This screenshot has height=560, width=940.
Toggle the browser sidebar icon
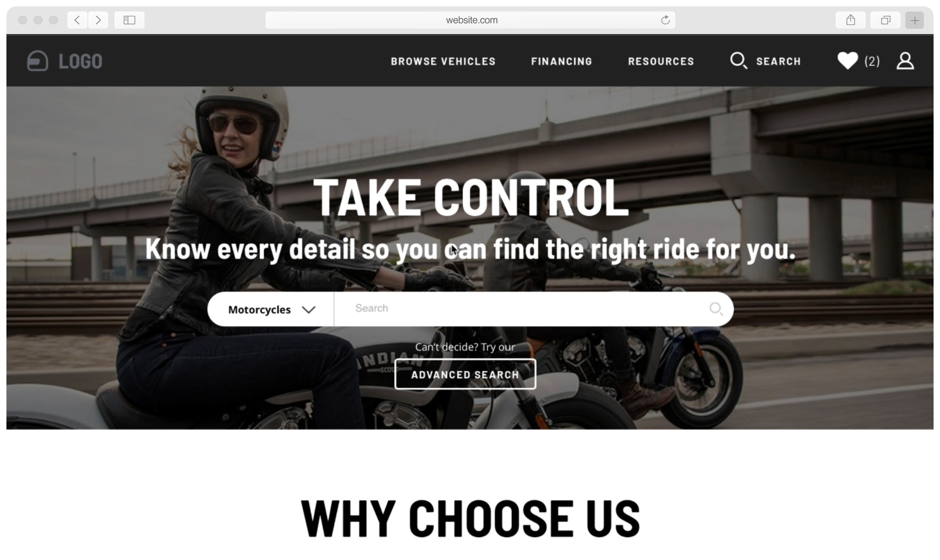129,20
